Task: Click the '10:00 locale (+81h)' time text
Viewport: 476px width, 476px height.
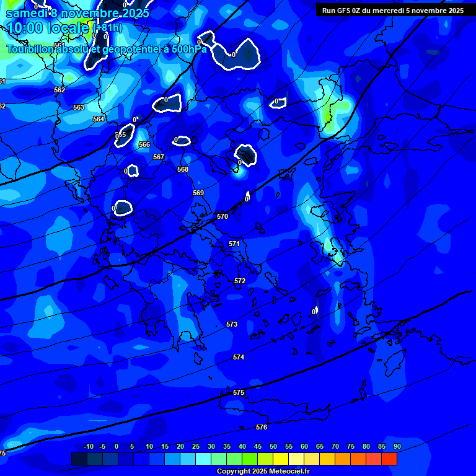Action: pyautogui.click(x=64, y=29)
